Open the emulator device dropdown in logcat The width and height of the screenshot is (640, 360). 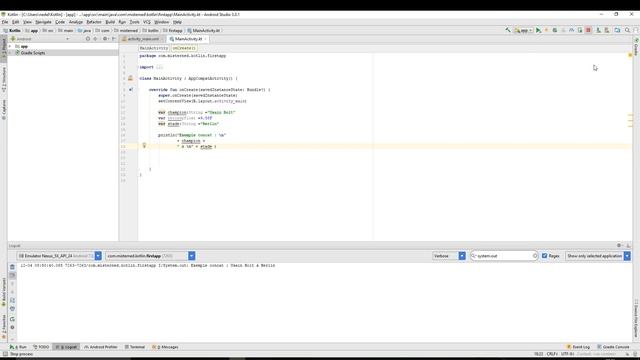point(59,256)
